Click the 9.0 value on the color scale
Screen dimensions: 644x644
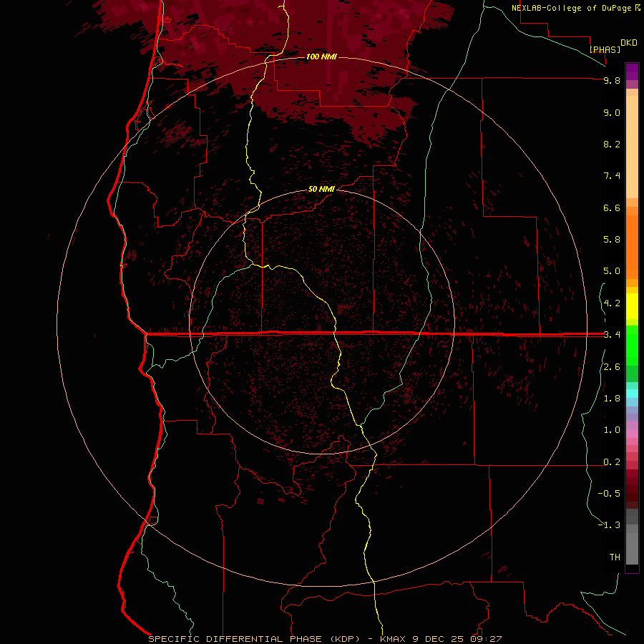pyautogui.click(x=612, y=112)
